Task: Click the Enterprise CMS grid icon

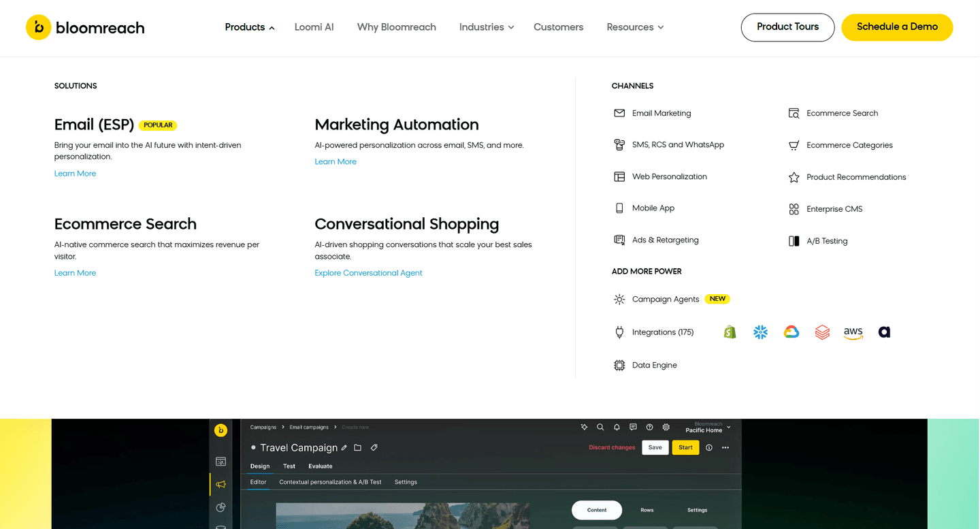Action: point(794,209)
